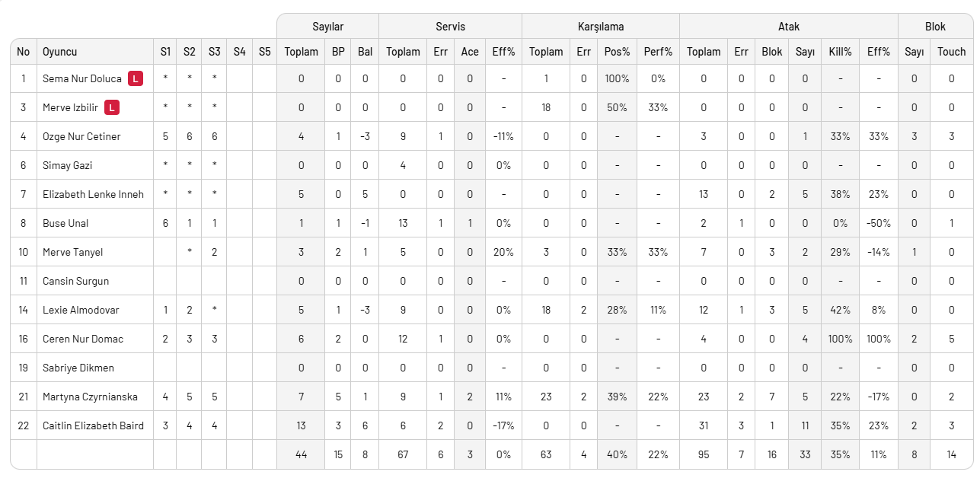Select the Servis group header
This screenshot has width=980, height=478.
point(450,27)
